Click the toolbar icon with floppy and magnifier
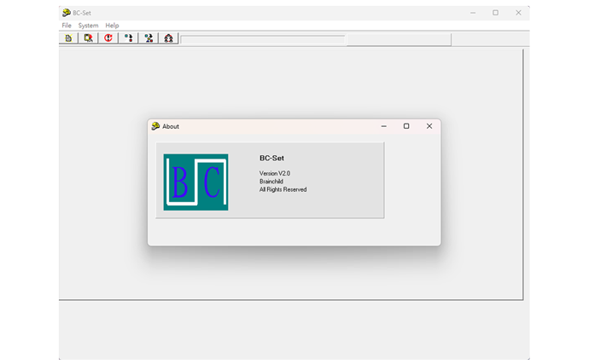 [x=88, y=38]
